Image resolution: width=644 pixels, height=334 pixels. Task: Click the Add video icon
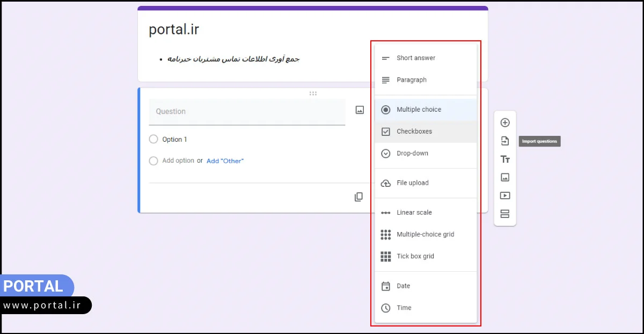(x=505, y=195)
